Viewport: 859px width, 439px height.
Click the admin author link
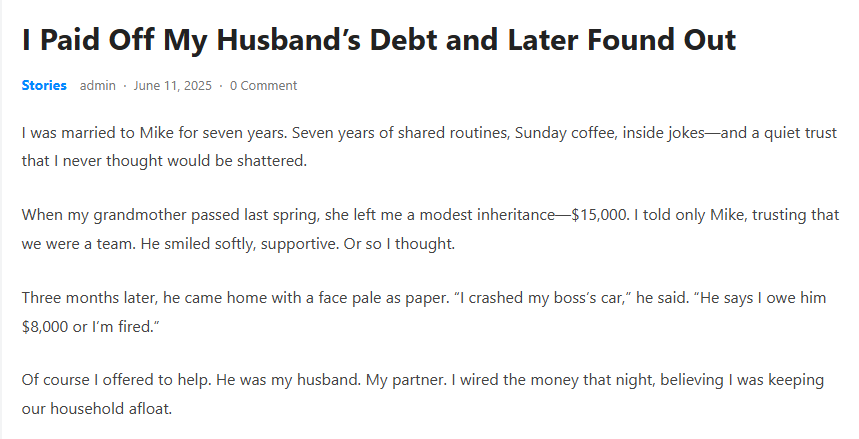pos(98,86)
